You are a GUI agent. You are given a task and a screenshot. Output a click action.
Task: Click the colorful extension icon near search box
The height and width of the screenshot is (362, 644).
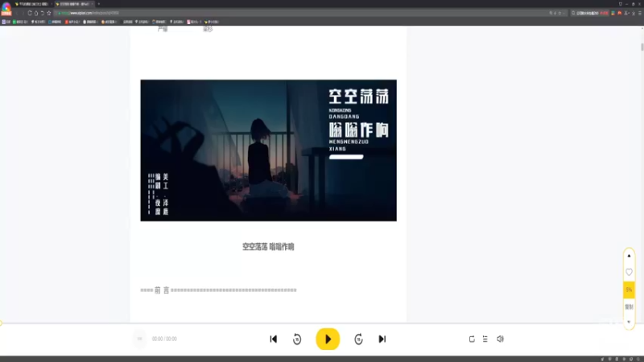pos(613,13)
